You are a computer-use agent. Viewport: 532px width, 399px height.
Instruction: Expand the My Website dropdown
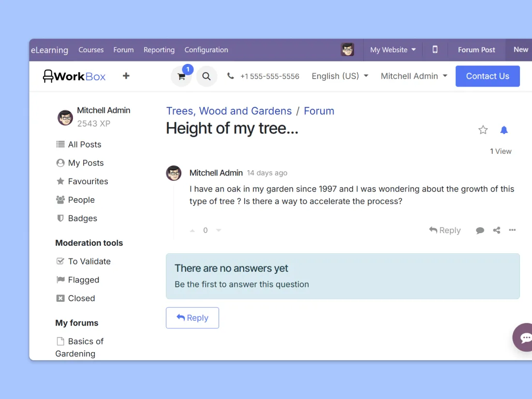pos(393,50)
